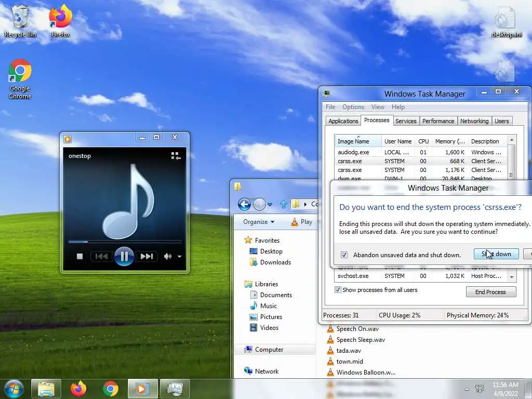Image resolution: width=532 pixels, height=399 pixels.
Task: Confirm with the Shut down button
Action: point(496,254)
